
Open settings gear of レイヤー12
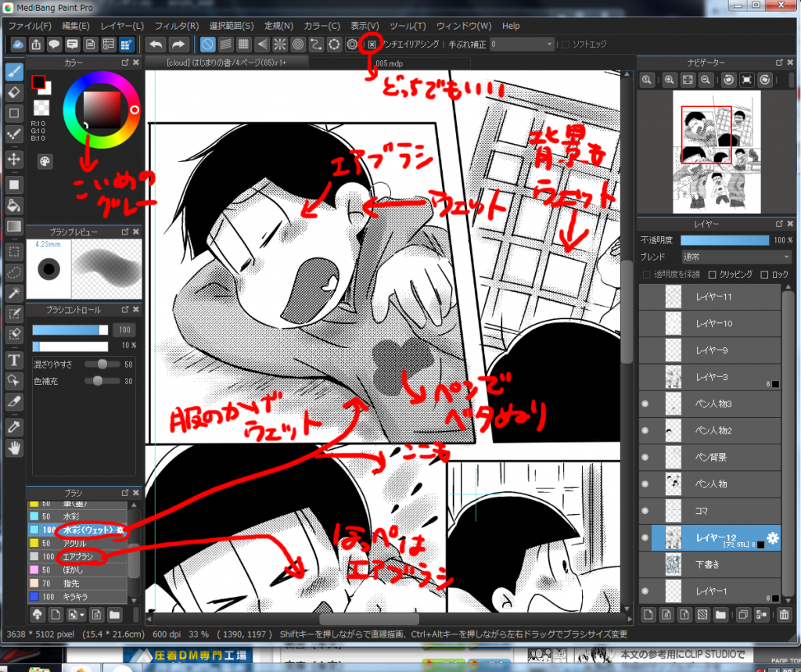click(772, 537)
